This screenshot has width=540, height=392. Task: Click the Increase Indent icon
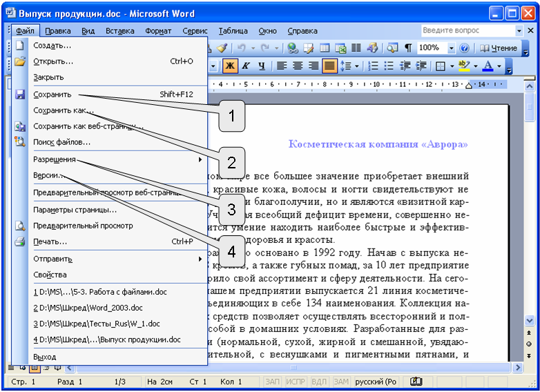pyautogui.click(x=421, y=66)
